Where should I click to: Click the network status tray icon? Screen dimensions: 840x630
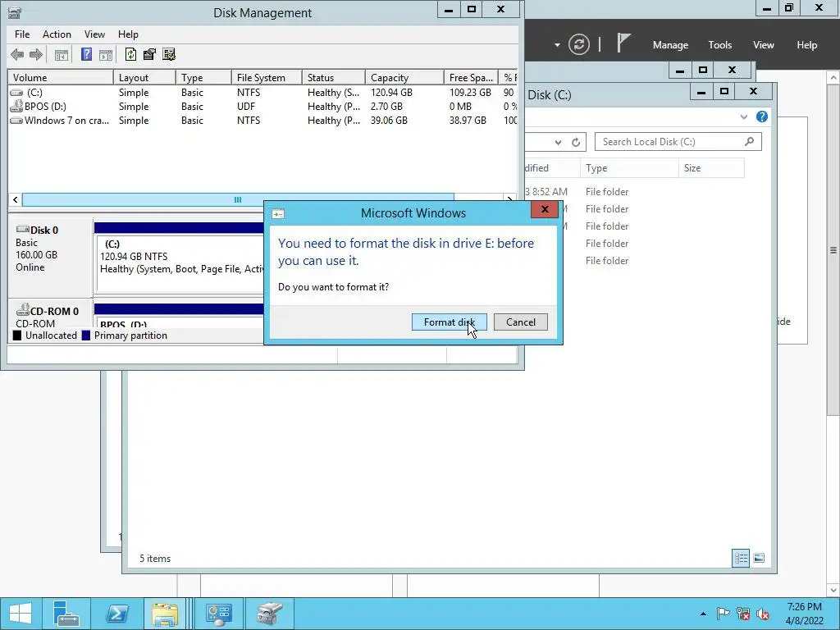(743, 614)
